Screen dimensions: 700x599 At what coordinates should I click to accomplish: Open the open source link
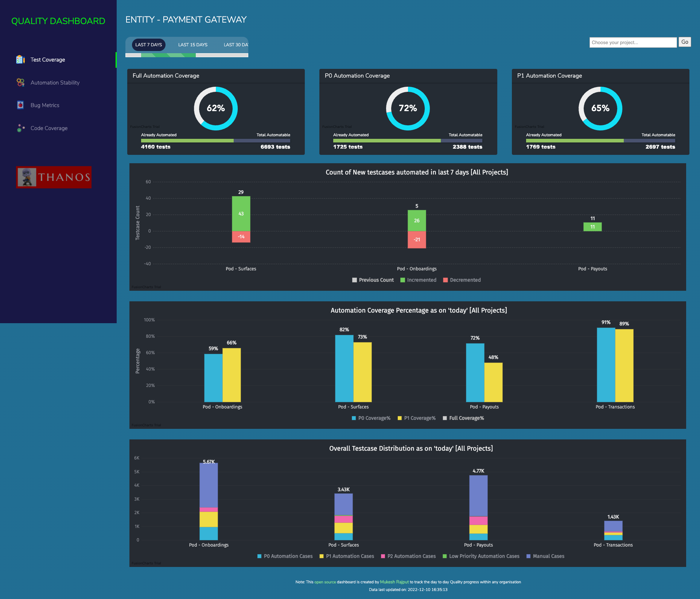click(325, 582)
